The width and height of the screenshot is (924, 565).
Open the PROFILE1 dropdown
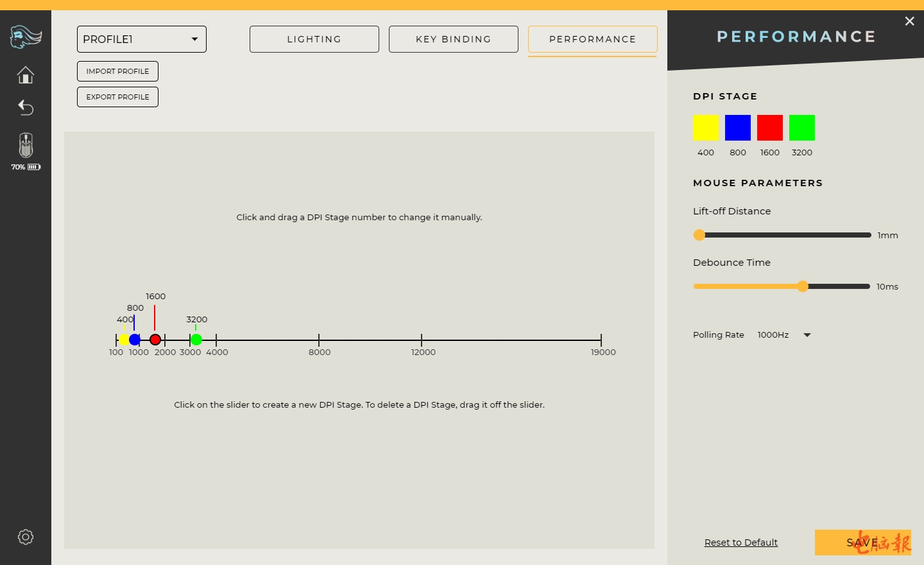tap(142, 39)
